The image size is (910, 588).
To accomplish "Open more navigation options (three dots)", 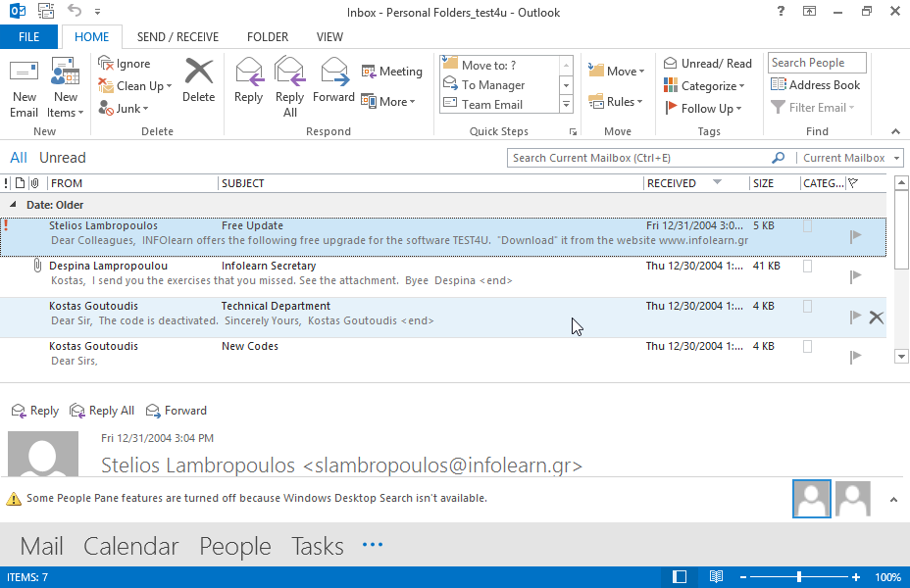I will pyautogui.click(x=372, y=545).
